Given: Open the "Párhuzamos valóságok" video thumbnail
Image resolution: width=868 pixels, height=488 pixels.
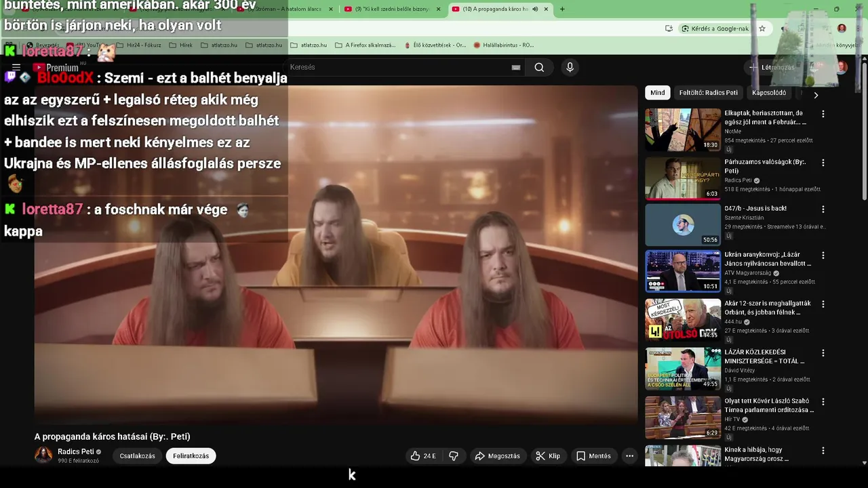Looking at the screenshot, I should tap(682, 178).
